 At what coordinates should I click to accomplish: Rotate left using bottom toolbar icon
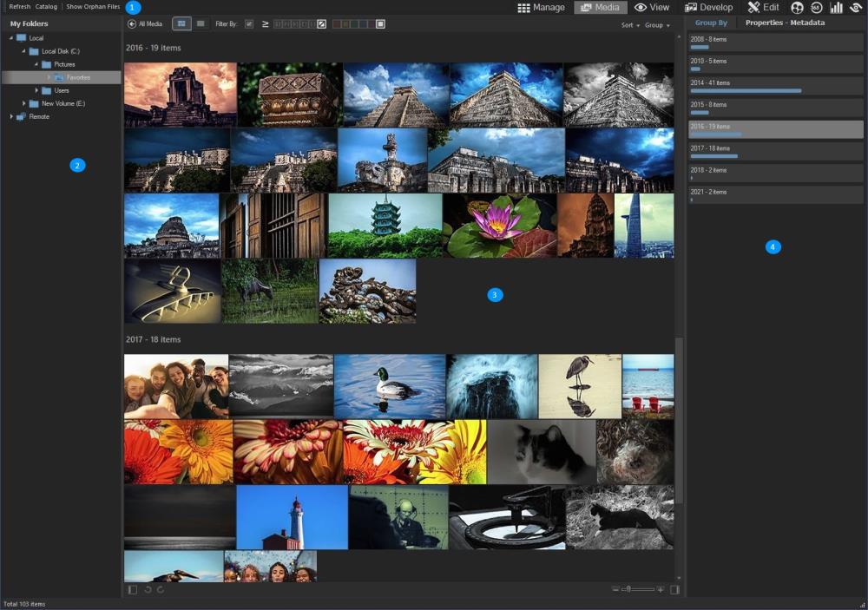point(147,590)
